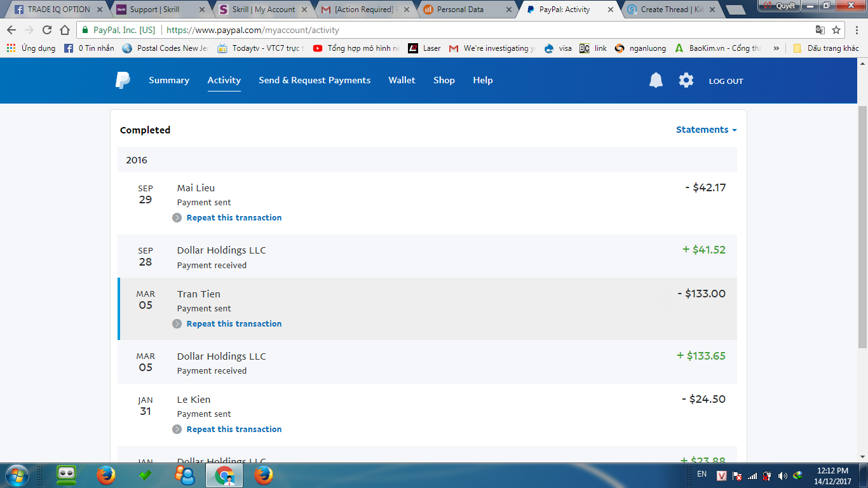Click the LOG OUT link

tap(726, 81)
